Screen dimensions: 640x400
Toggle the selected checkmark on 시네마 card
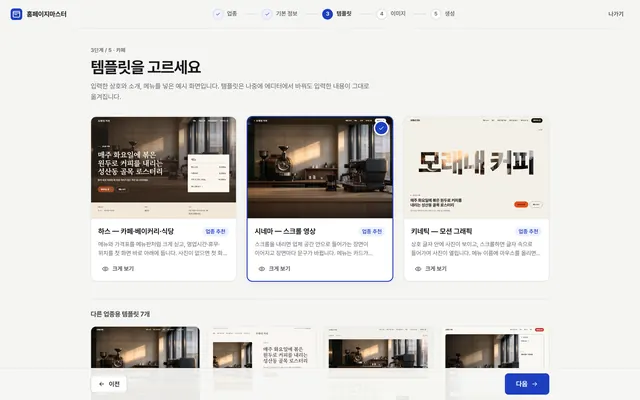coord(381,128)
